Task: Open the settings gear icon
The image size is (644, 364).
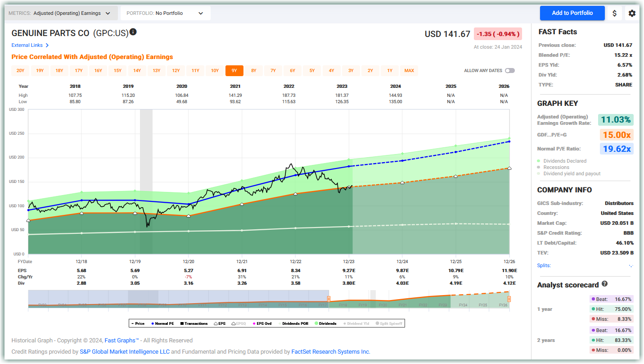Action: (632, 13)
